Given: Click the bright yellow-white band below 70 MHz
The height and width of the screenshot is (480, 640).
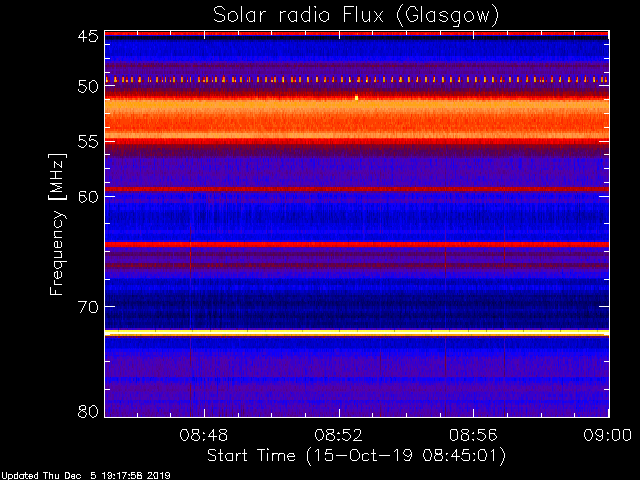Looking at the screenshot, I should point(357,333).
